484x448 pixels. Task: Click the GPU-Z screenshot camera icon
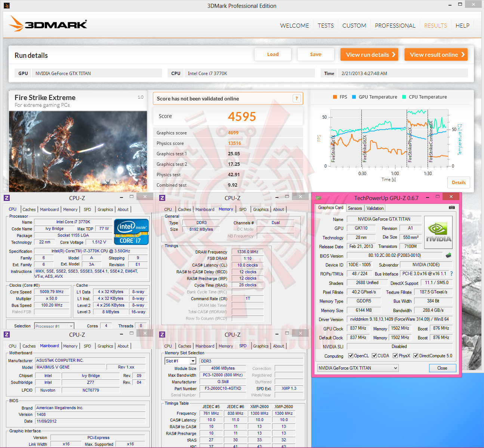[x=452, y=208]
